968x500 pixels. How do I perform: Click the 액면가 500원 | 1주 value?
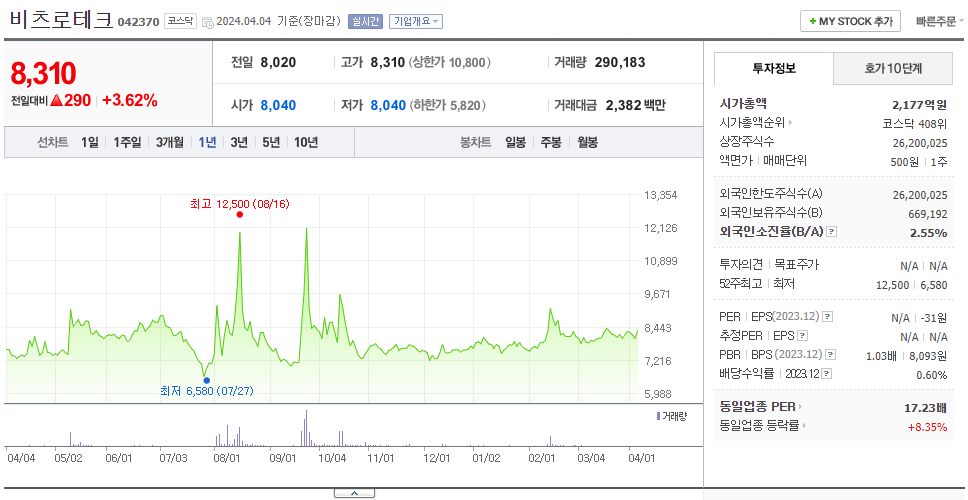[x=920, y=162]
